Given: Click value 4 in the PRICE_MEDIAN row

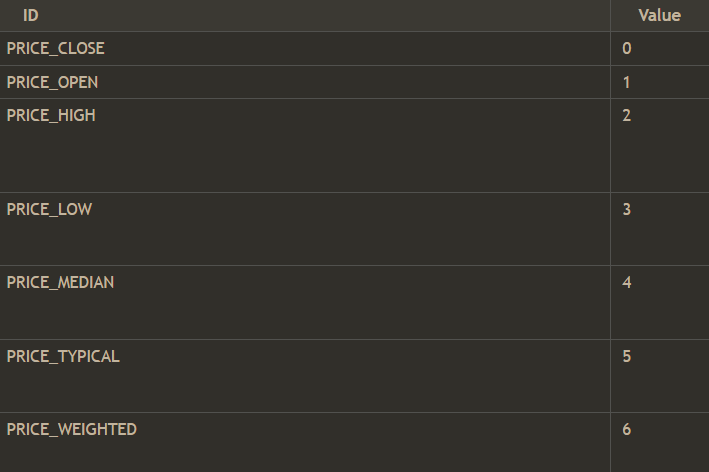Looking at the screenshot, I should point(627,282).
